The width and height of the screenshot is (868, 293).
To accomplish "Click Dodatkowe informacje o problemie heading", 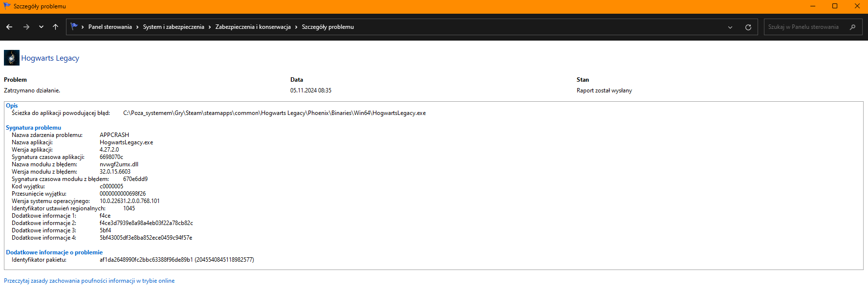I will tap(54, 252).
